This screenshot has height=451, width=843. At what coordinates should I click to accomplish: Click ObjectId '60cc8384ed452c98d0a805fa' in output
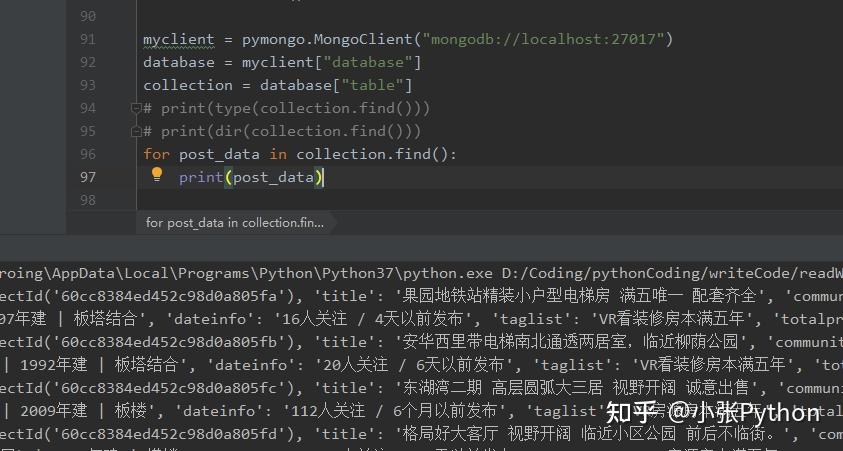(x=169, y=296)
